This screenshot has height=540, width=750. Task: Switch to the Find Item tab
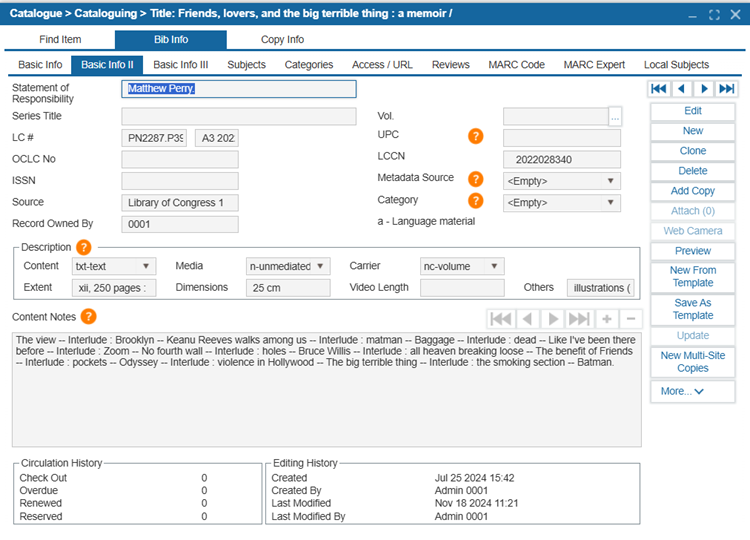60,39
